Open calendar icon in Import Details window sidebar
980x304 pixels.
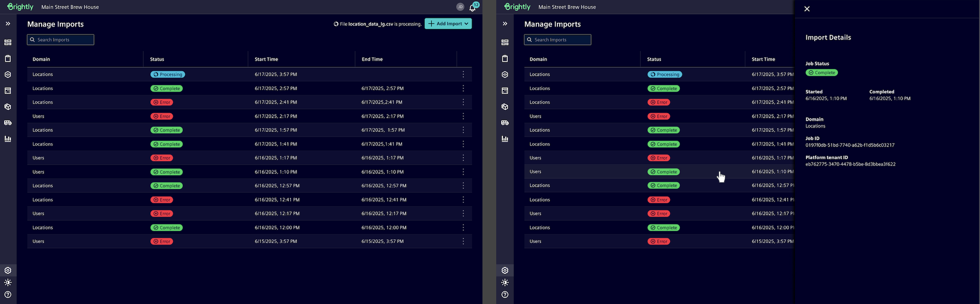505,91
